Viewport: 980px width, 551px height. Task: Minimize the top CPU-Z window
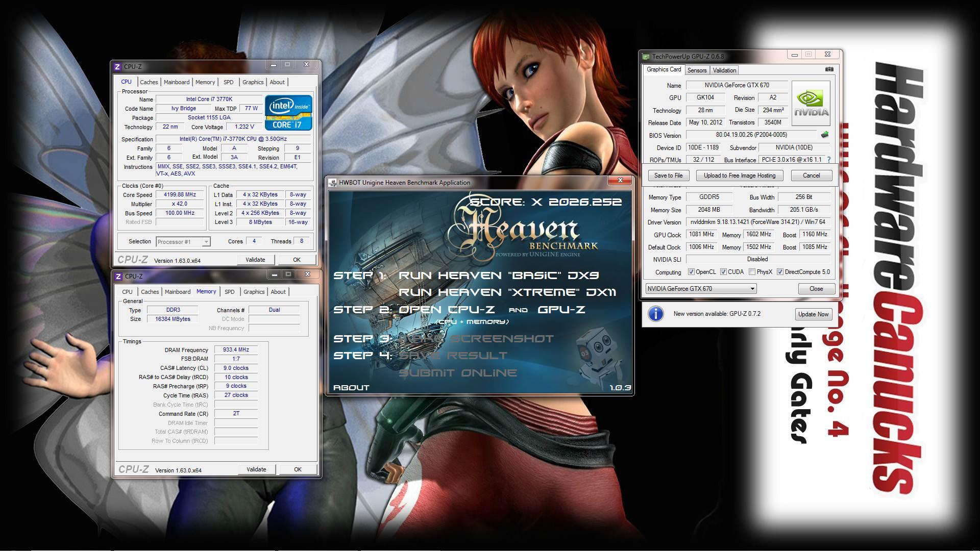274,65
